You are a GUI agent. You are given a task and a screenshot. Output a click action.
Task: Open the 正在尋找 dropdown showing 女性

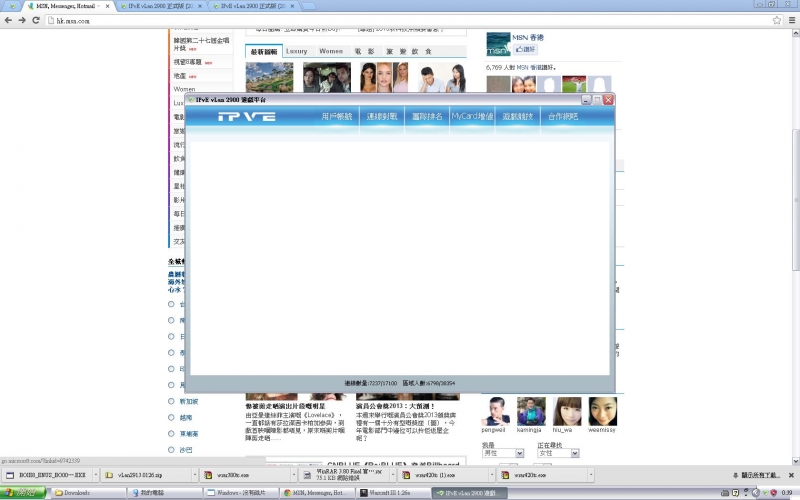[558, 453]
